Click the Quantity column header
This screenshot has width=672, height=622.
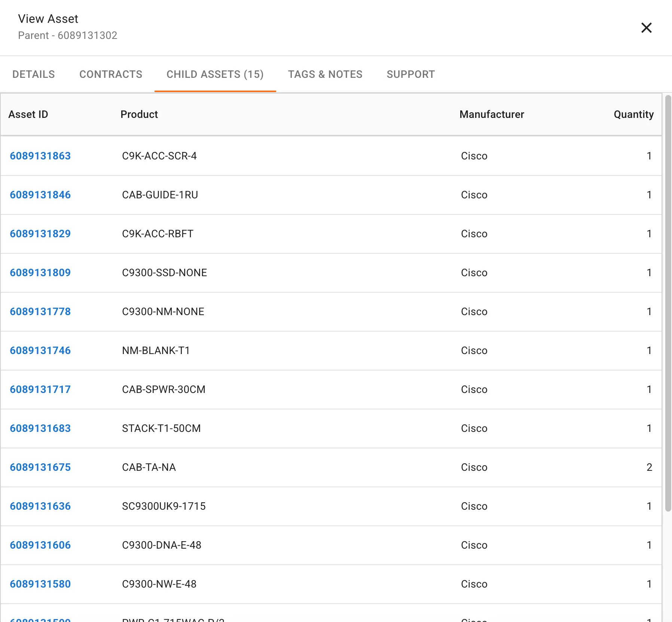[x=633, y=114]
